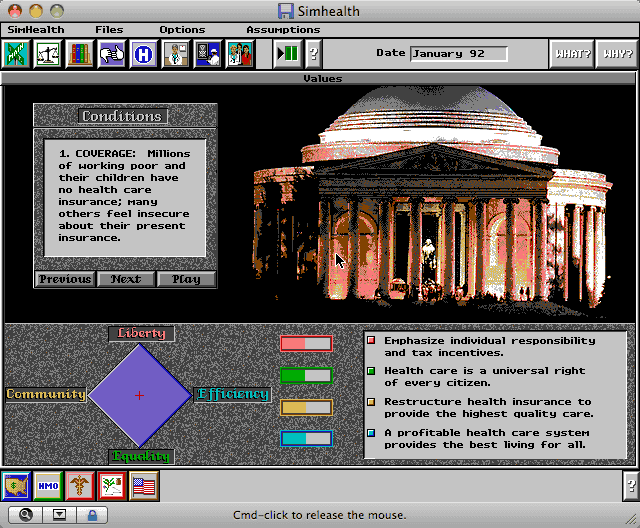The image size is (640, 528).
Task: Click the USA map dollar icon
Action: pyautogui.click(x=16, y=486)
